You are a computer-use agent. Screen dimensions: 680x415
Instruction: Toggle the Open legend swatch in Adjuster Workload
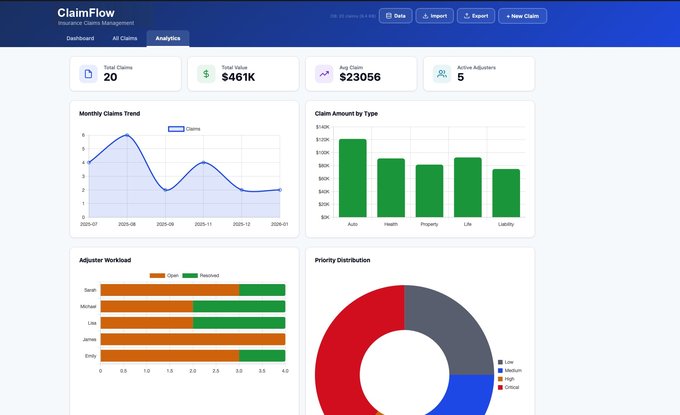pos(157,275)
